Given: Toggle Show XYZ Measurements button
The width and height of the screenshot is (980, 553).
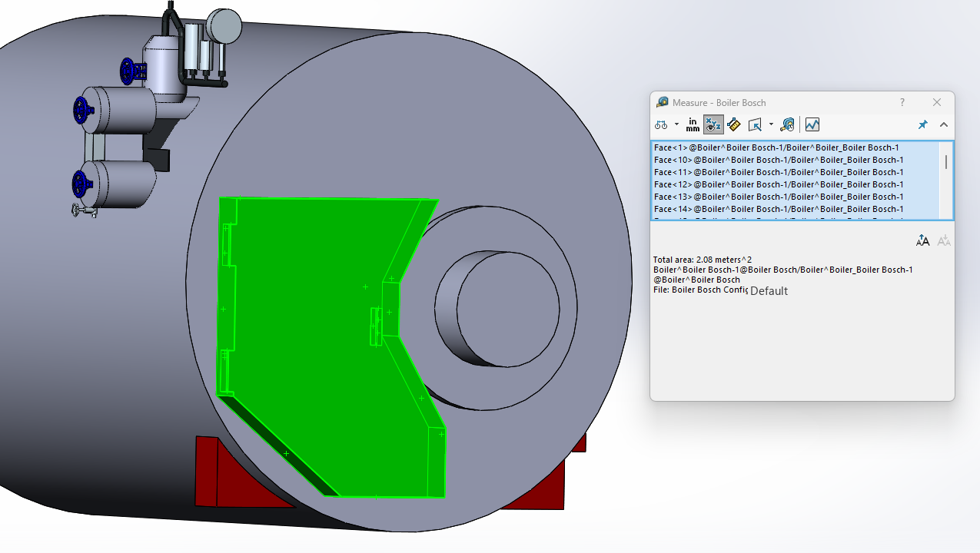Looking at the screenshot, I should click(713, 124).
